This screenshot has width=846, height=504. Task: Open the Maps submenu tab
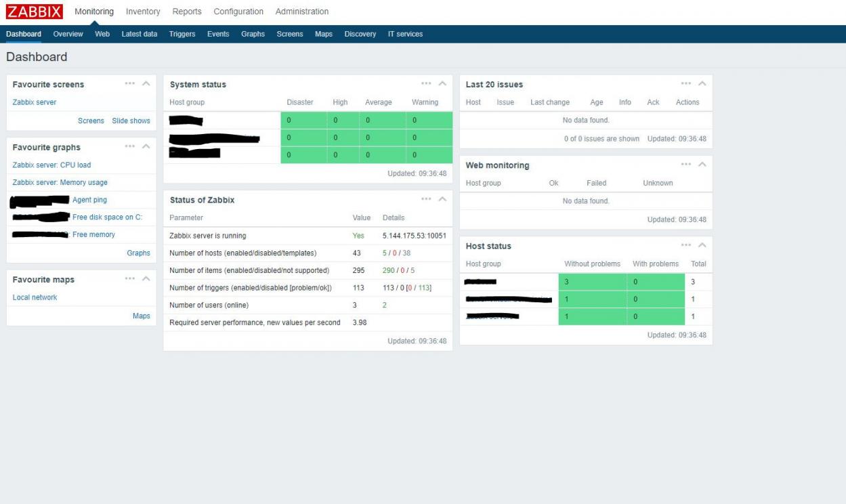(x=324, y=34)
